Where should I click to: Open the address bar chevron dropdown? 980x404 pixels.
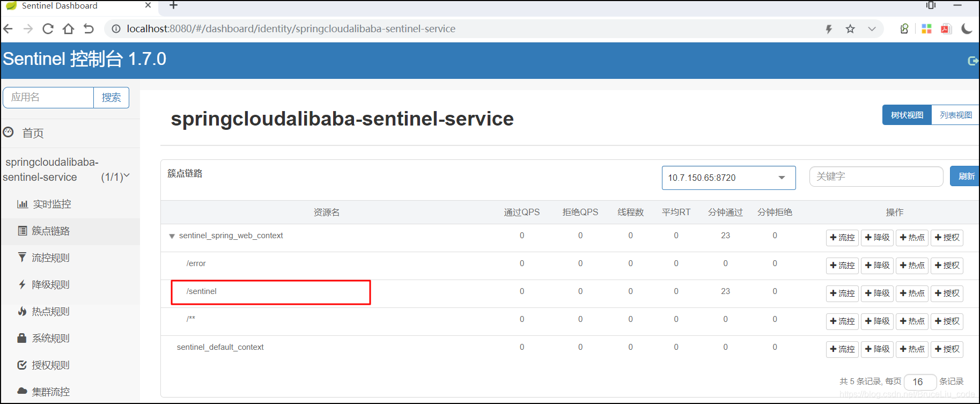[x=872, y=29]
